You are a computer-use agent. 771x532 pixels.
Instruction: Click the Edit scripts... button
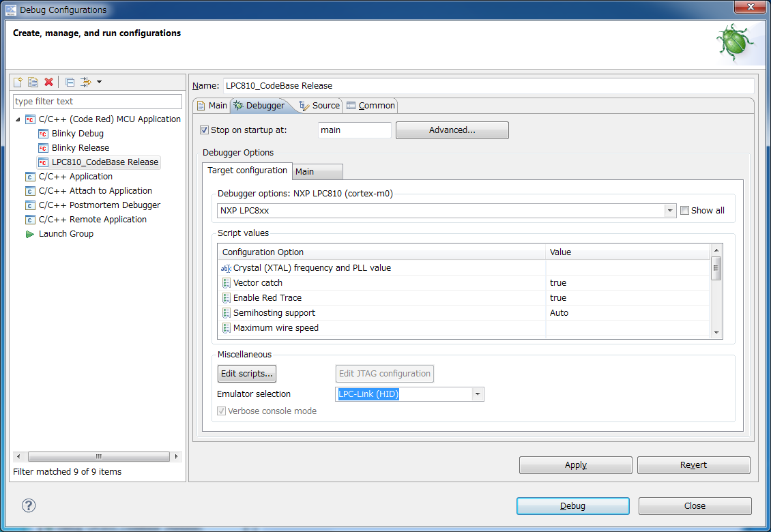click(x=247, y=374)
